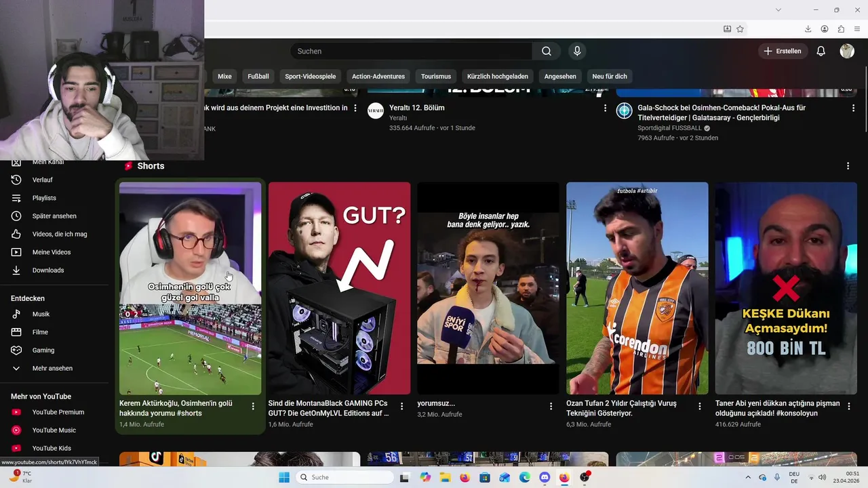Screen dimensions: 868x488
Task: Activate voice search microphone icon
Action: pos(577,52)
